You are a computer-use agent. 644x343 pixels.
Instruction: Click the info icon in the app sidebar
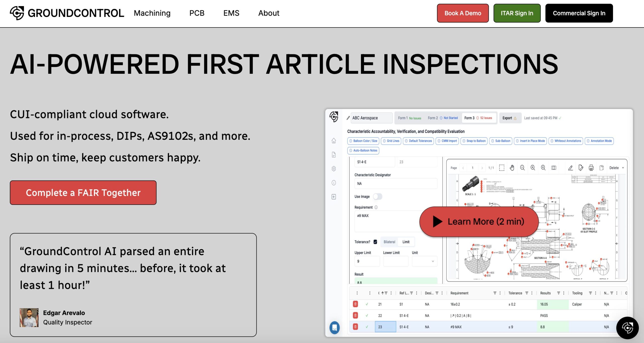click(334, 183)
